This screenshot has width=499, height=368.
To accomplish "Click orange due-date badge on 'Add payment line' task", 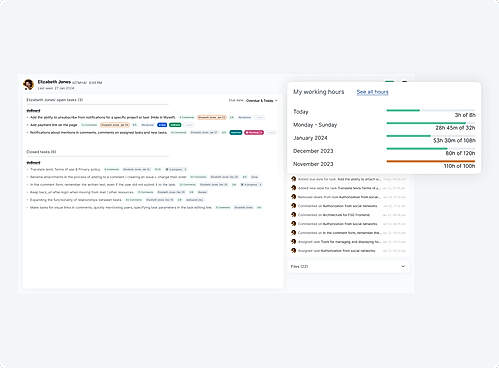I will click(x=115, y=125).
